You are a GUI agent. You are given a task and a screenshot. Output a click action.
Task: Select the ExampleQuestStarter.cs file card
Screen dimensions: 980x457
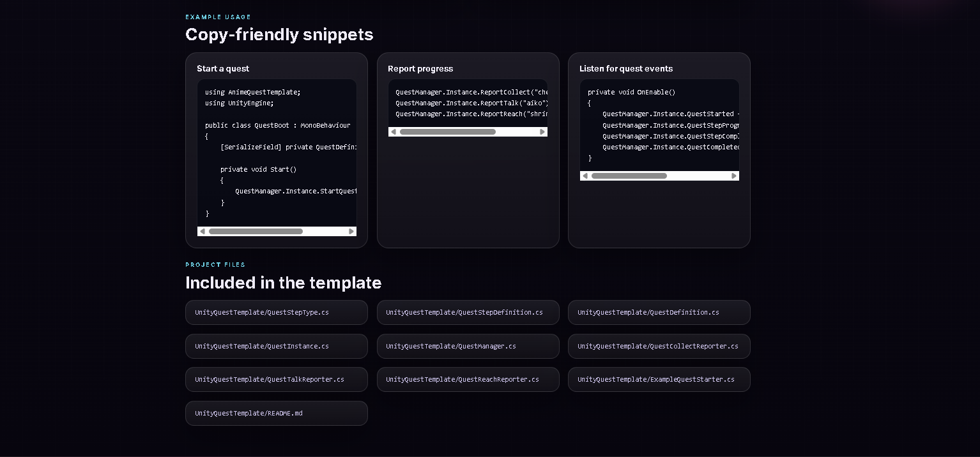coord(659,380)
